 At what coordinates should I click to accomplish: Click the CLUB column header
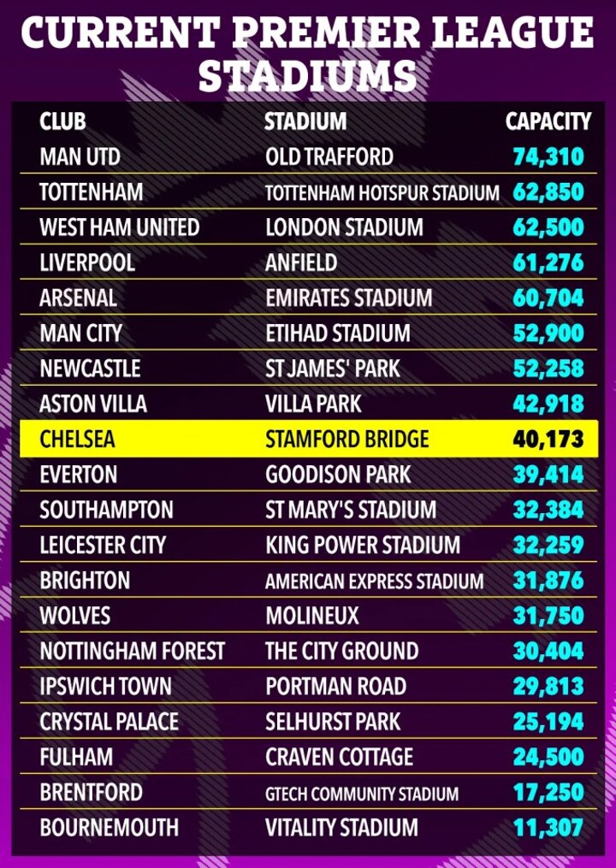click(62, 121)
